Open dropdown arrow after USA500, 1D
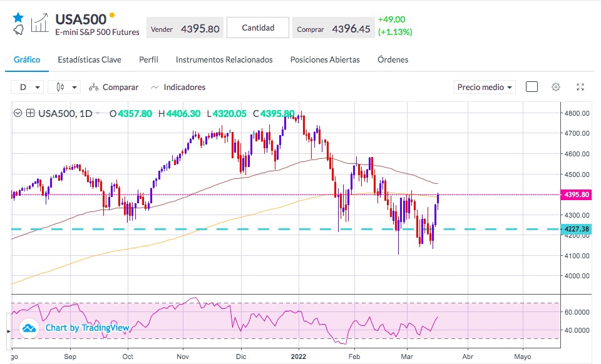Viewport: 601px width, 364px height. click(x=98, y=113)
